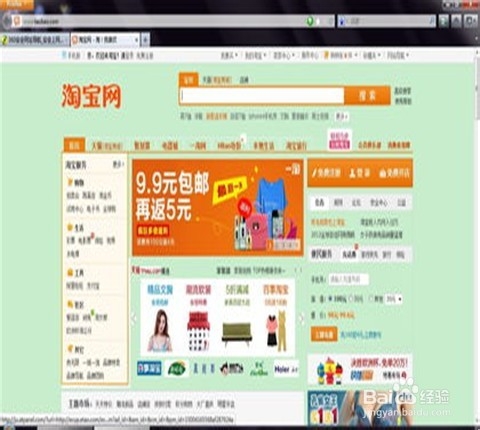Click the shopping cart icon in top navigation
The image size is (480, 430).
(326, 55)
